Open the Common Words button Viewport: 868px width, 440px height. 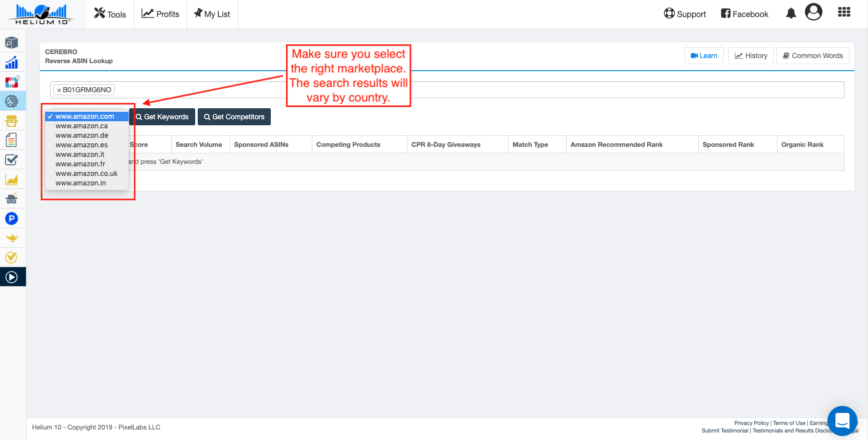click(812, 56)
